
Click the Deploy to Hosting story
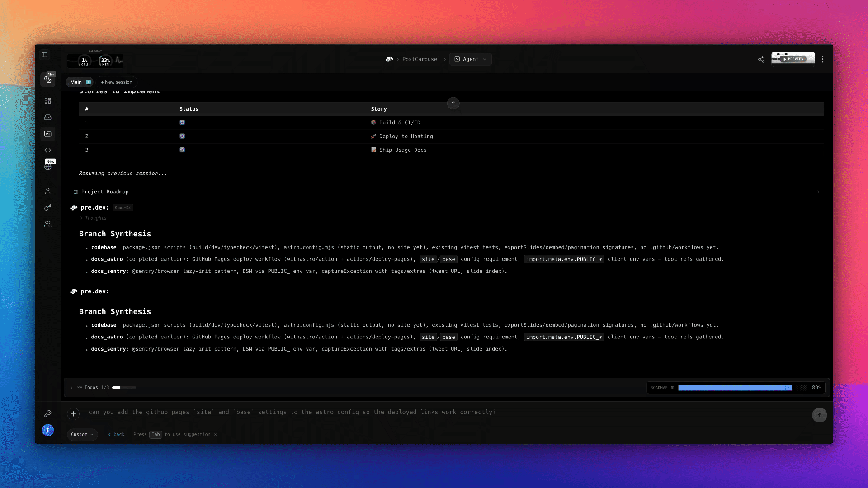click(x=402, y=136)
